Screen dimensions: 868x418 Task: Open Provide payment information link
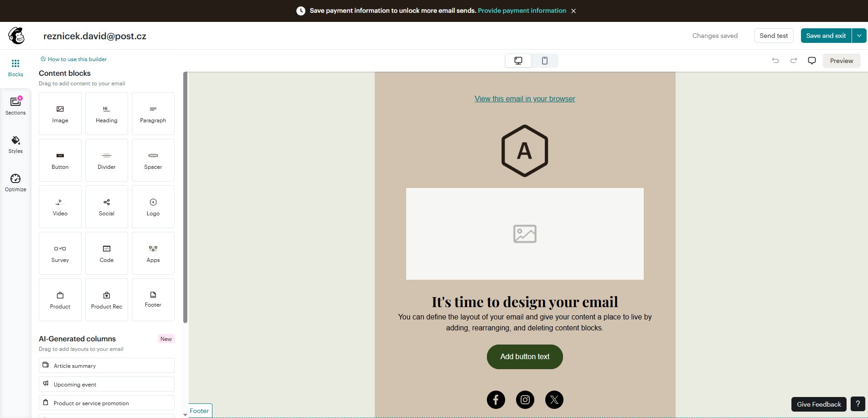[522, 10]
